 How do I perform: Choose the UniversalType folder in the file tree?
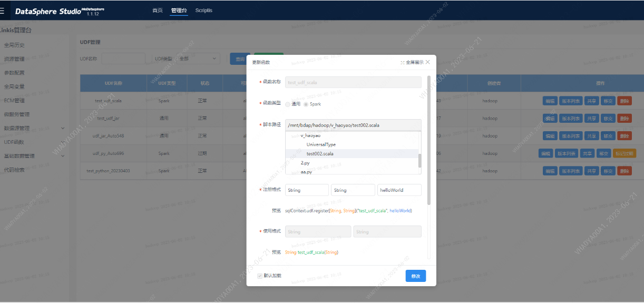point(321,144)
